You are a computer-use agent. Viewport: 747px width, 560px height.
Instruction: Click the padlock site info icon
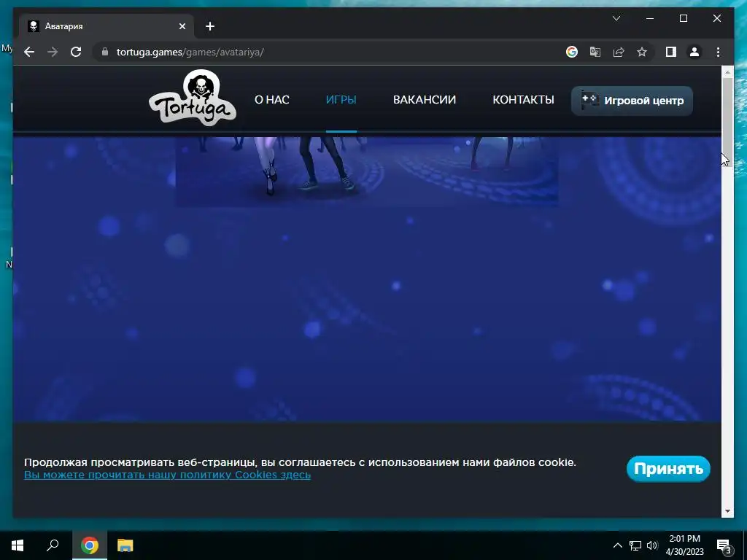pyautogui.click(x=105, y=52)
